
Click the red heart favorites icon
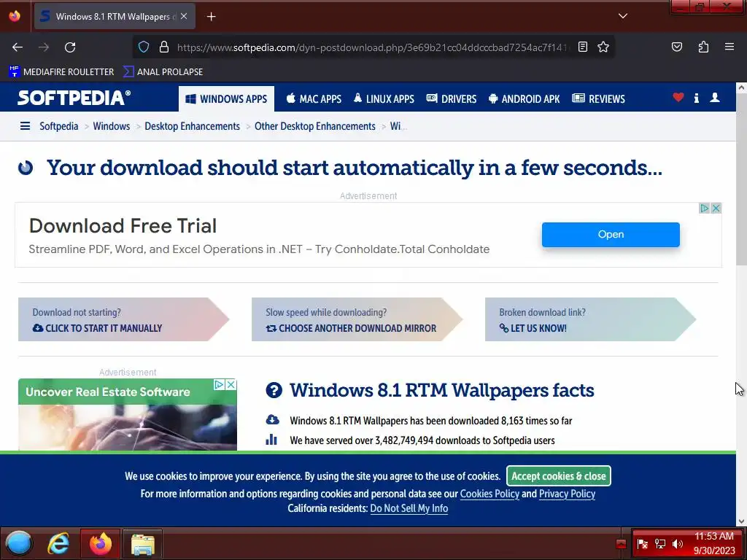pyautogui.click(x=678, y=98)
